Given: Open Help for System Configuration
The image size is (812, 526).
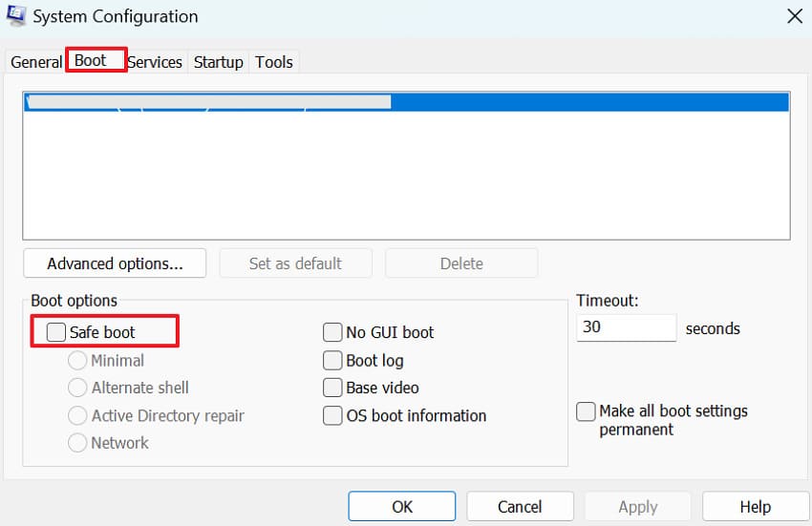Looking at the screenshot, I should [x=755, y=507].
